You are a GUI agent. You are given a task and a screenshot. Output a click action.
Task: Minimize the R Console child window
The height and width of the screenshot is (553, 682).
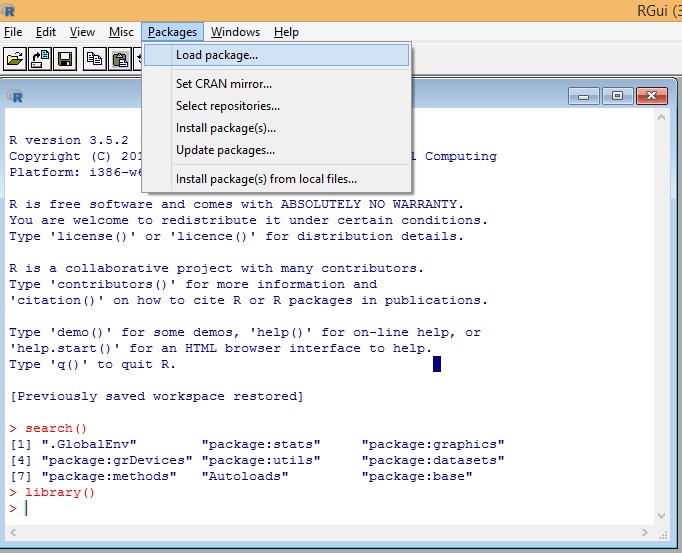click(584, 96)
